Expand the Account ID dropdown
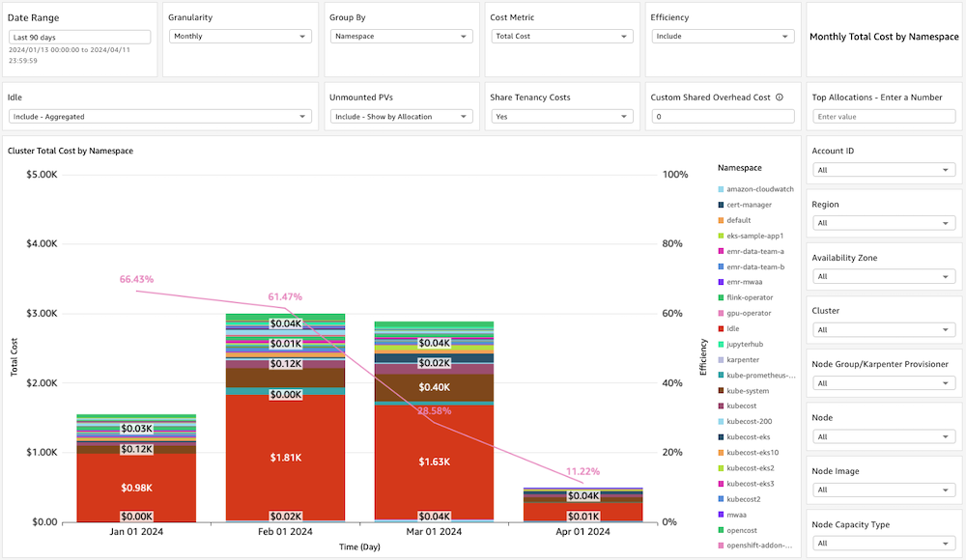Image resolution: width=966 pixels, height=560 pixels. [x=884, y=170]
